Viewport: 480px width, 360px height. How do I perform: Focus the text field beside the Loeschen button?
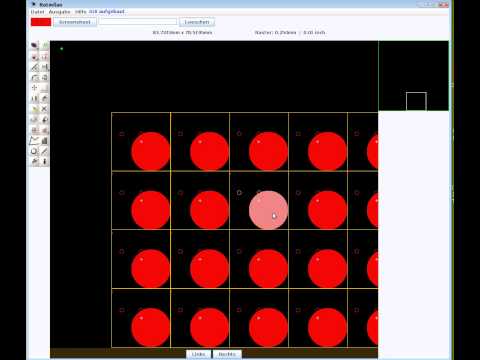[x=138, y=22]
